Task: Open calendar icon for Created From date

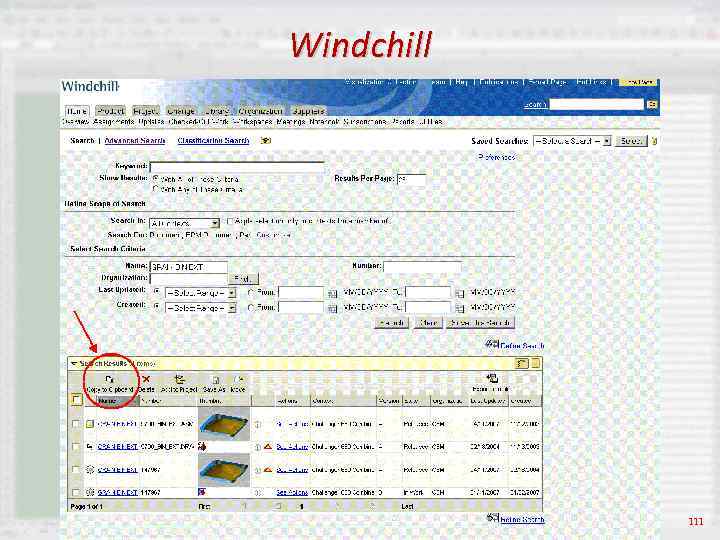Action: (x=332, y=308)
